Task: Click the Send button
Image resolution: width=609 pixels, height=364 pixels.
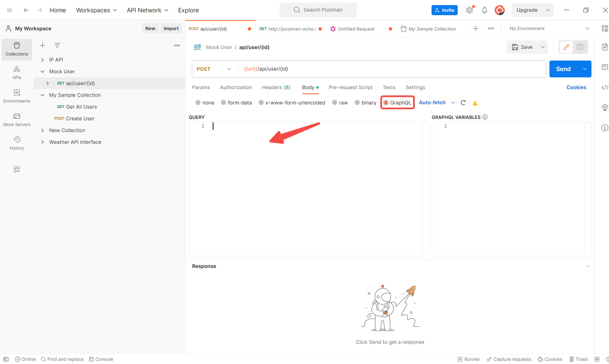Action: 563,69
